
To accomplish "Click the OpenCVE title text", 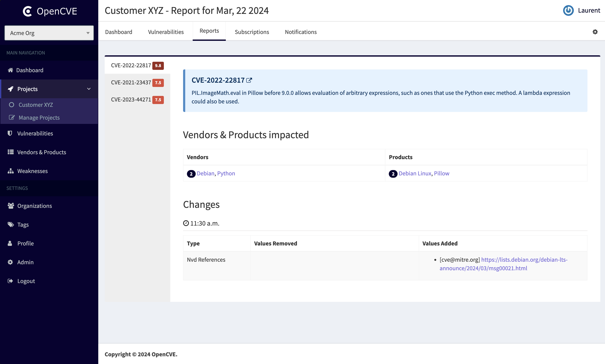I will 57,11.
